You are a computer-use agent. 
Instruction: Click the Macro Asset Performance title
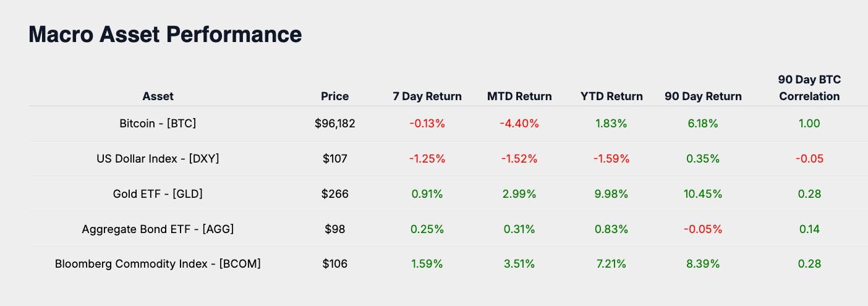coord(165,34)
